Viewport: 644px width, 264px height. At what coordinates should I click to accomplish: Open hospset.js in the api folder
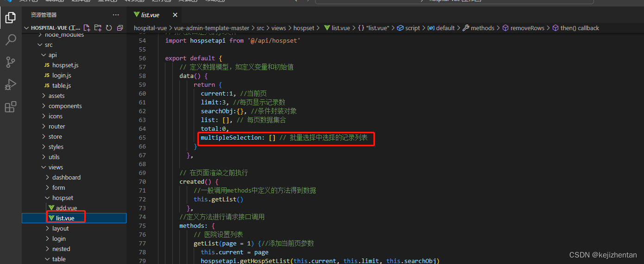pos(65,65)
